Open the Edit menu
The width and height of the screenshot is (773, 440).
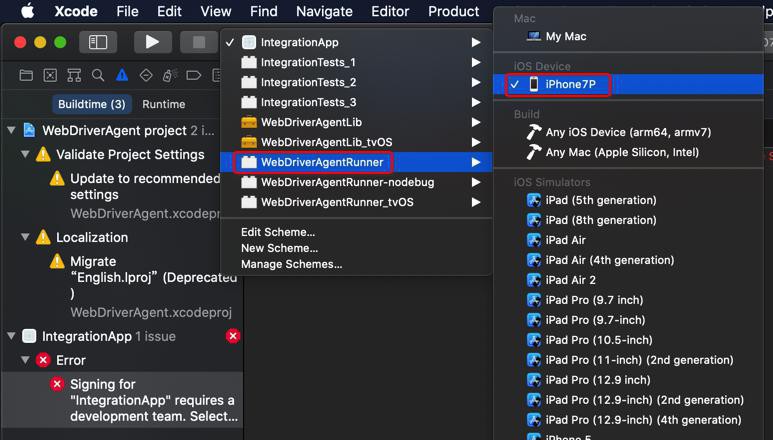[x=169, y=11]
